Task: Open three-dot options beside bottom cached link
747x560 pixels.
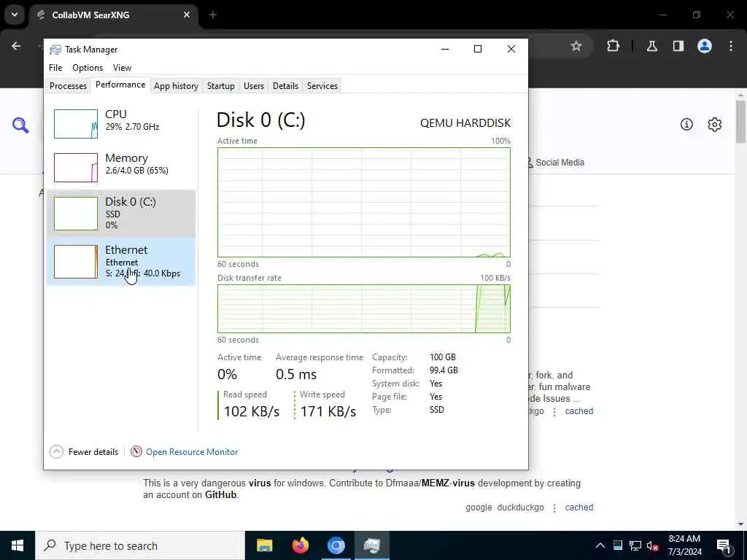Action: tap(554, 508)
